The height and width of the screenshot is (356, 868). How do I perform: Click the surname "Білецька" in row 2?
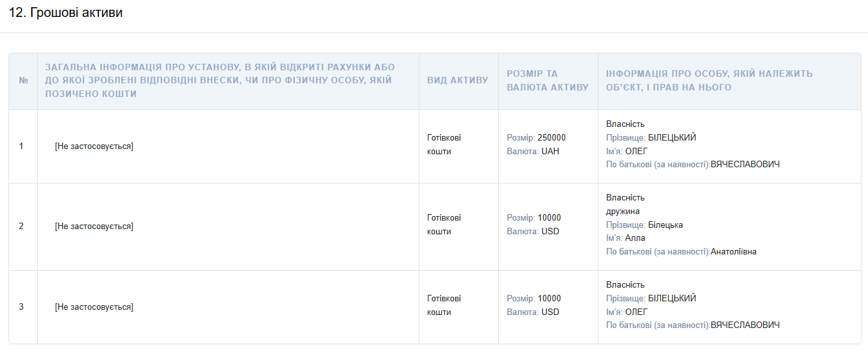pyautogui.click(x=665, y=225)
